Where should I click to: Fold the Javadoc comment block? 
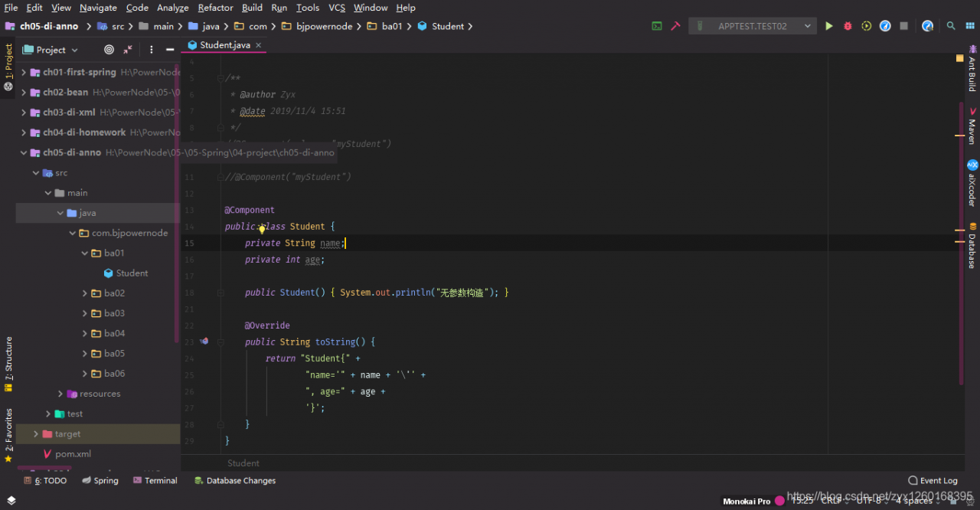tap(219, 78)
